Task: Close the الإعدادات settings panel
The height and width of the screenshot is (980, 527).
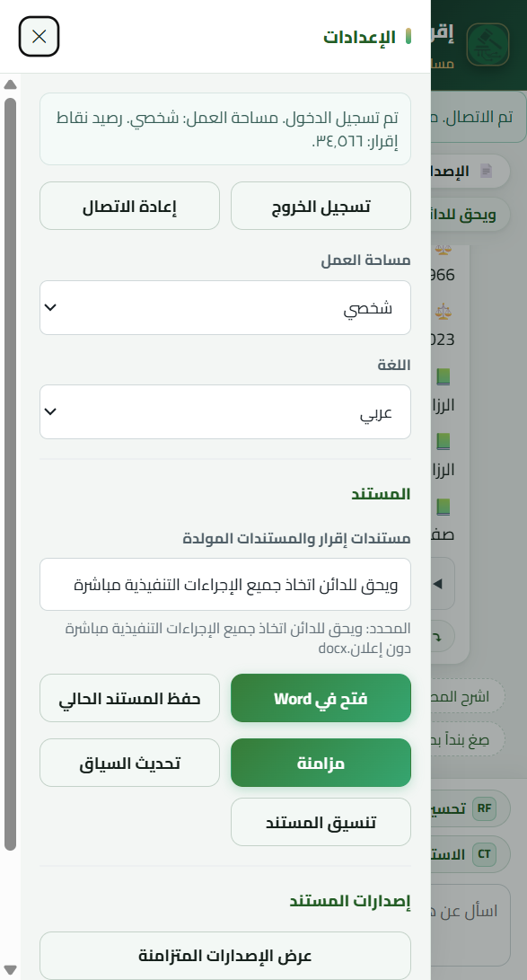Action: pos(39,36)
